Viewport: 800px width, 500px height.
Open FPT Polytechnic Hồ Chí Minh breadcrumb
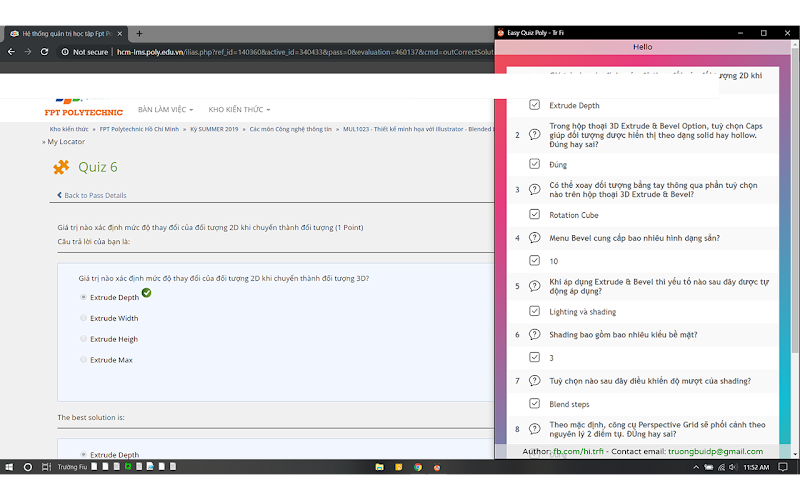139,129
